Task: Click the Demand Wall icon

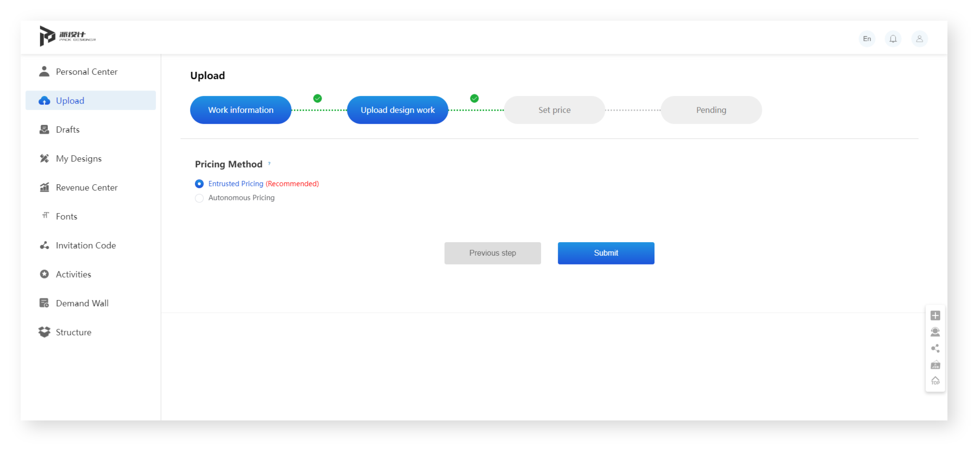Action: pos(44,303)
